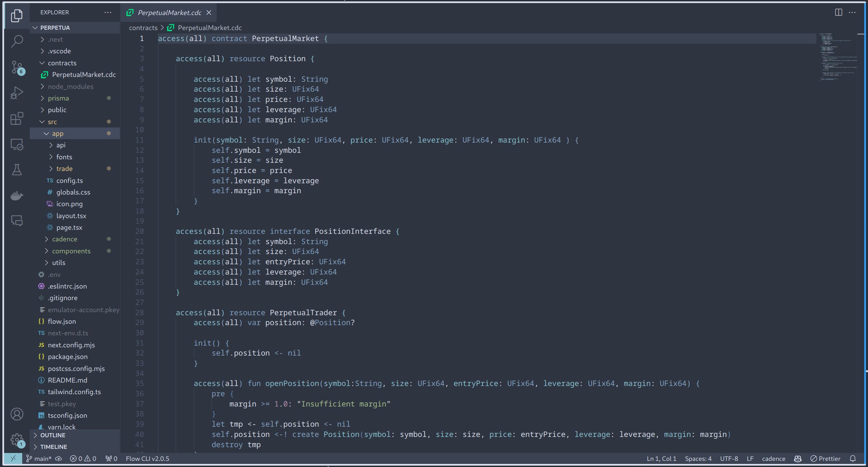Open layout.tsx file
This screenshot has width=868, height=467.
pos(75,216)
